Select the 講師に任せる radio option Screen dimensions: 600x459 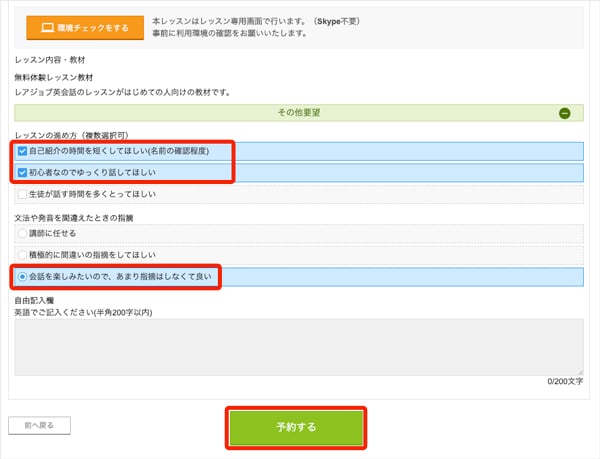[x=23, y=233]
